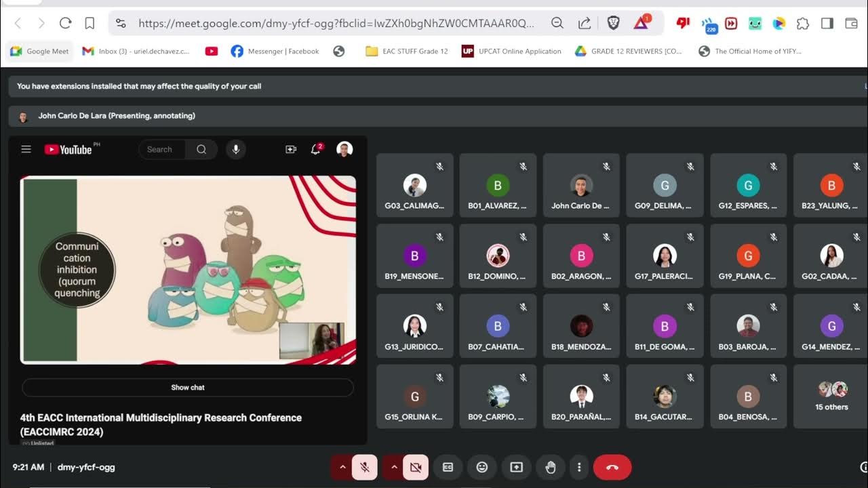
Task: Open the Brave Wallet icon
Action: pos(851,23)
